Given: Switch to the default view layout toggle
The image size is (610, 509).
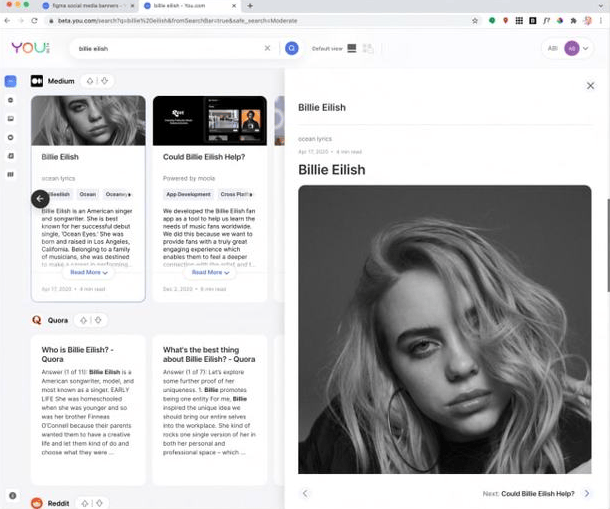Looking at the screenshot, I should tap(351, 48).
